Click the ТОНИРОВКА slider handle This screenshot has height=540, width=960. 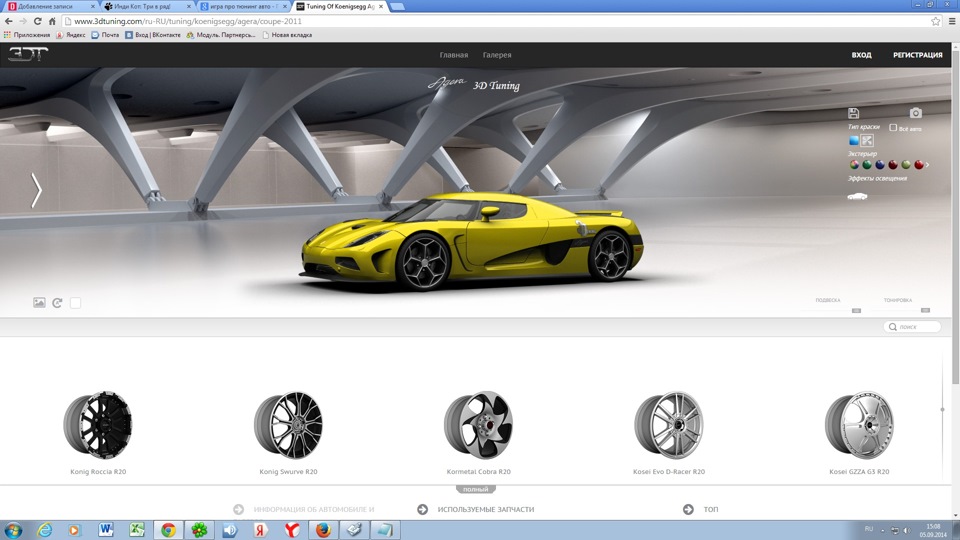click(x=925, y=310)
